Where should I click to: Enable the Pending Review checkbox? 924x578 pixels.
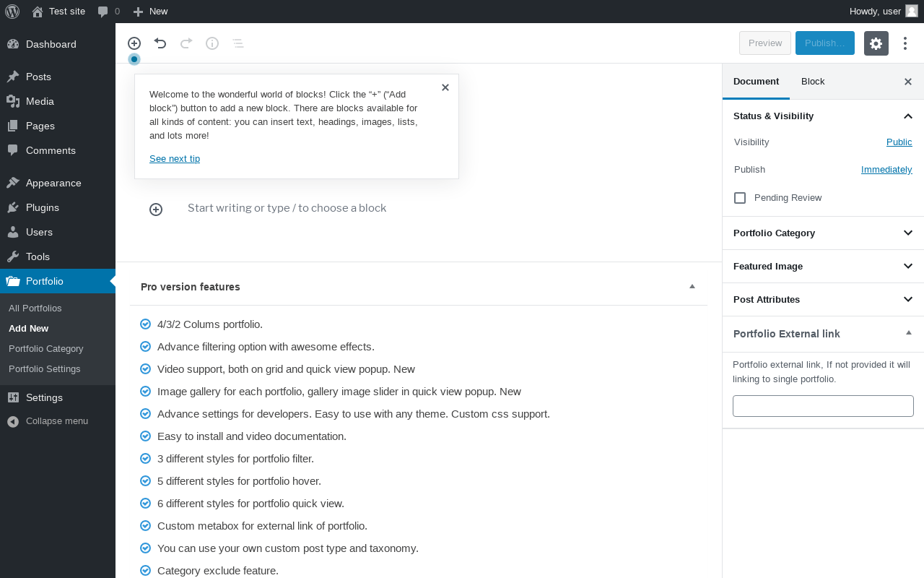tap(740, 198)
